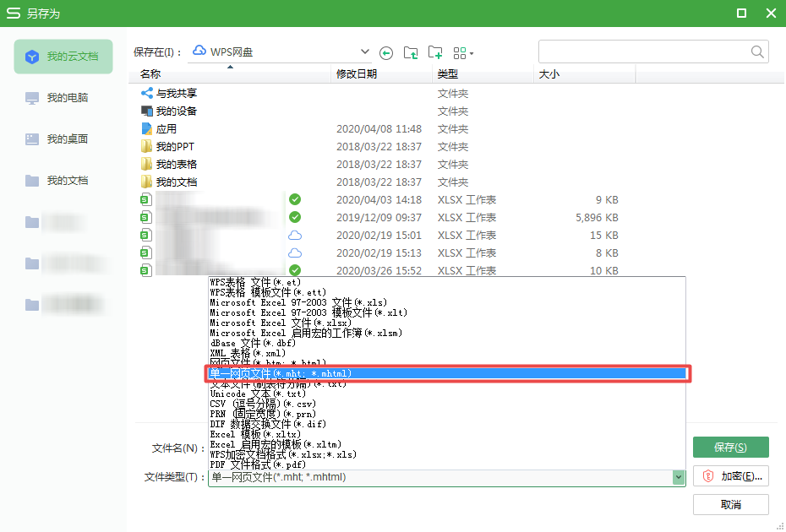Screen dimensions: 786x532
Task: Expand the WPS网盘 save location dropdown
Action: pyautogui.click(x=364, y=52)
